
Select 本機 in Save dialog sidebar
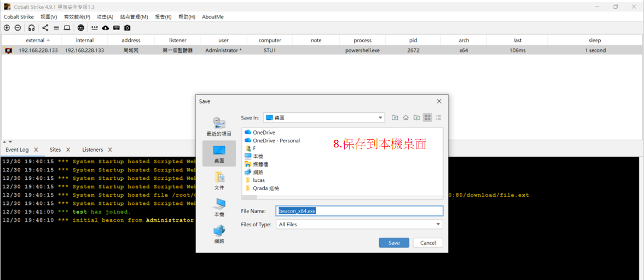point(219,208)
